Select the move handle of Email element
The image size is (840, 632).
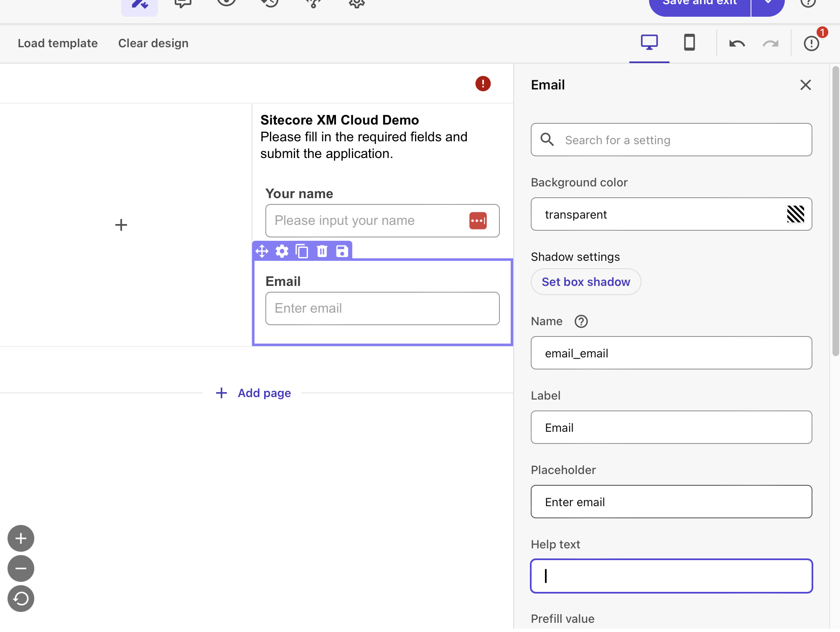(262, 251)
